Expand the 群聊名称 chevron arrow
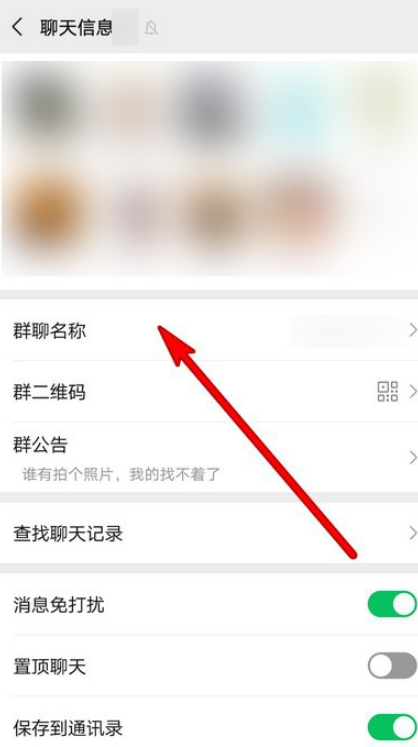 pyautogui.click(x=413, y=330)
